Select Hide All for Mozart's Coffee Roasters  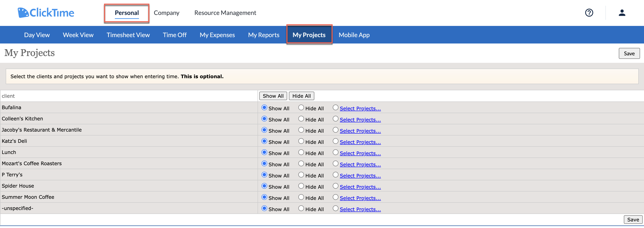pos(301,164)
